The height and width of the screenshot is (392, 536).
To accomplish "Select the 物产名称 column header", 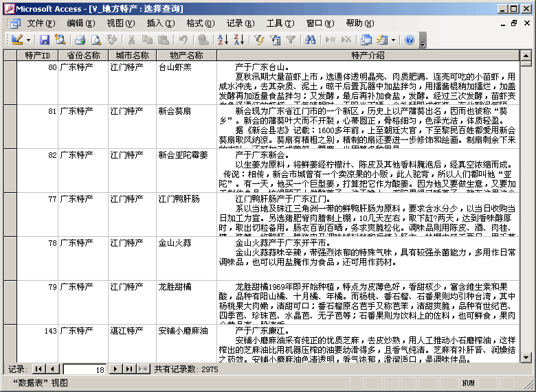I will pos(187,56).
